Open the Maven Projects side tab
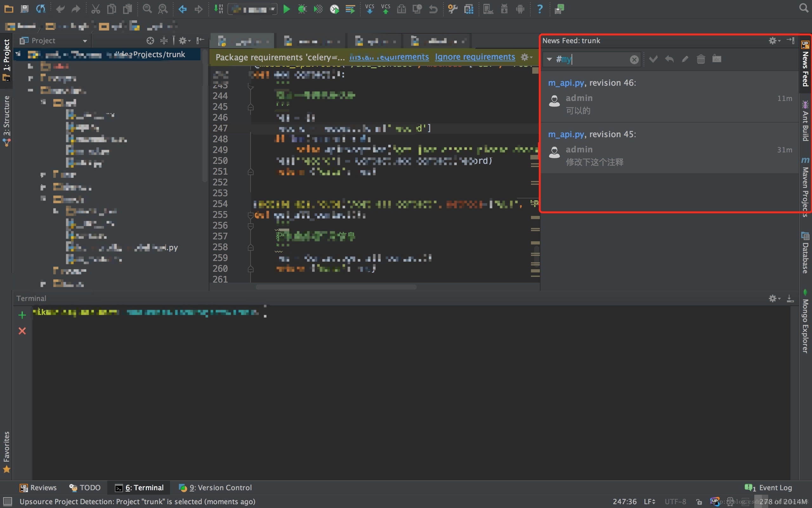Screen dimensions: 812x508 click(x=805, y=187)
